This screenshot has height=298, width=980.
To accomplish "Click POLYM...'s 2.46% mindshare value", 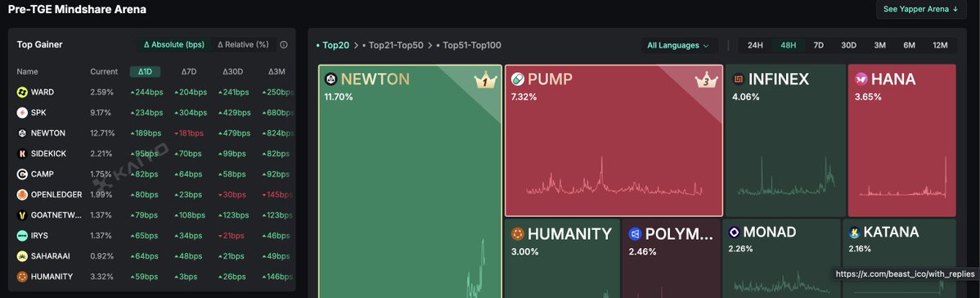I will [642, 251].
